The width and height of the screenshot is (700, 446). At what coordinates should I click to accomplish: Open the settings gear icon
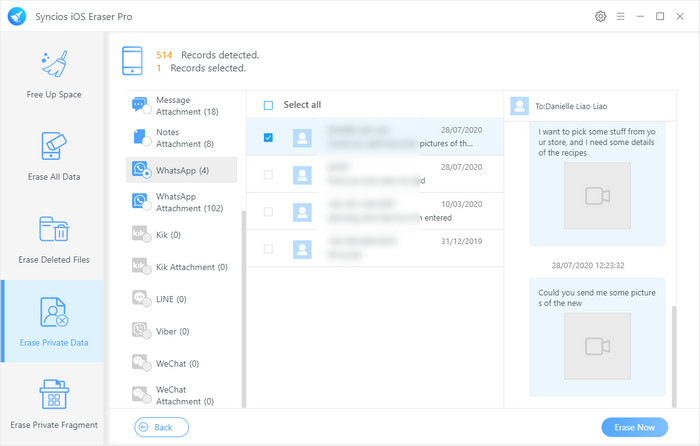coord(600,17)
